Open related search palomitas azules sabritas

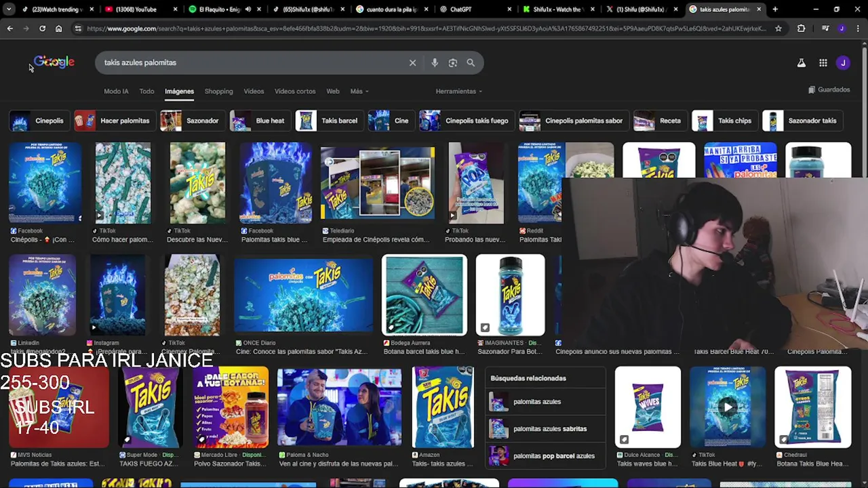[545, 428]
